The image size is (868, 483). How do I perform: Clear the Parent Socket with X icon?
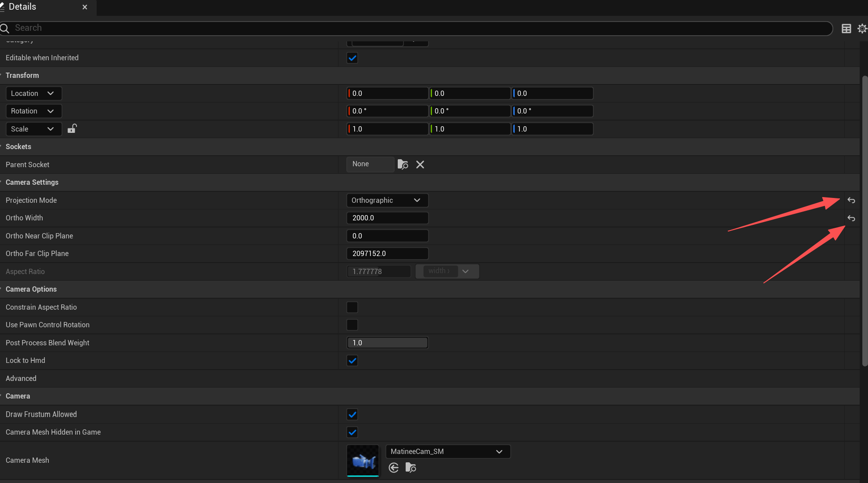pyautogui.click(x=420, y=165)
